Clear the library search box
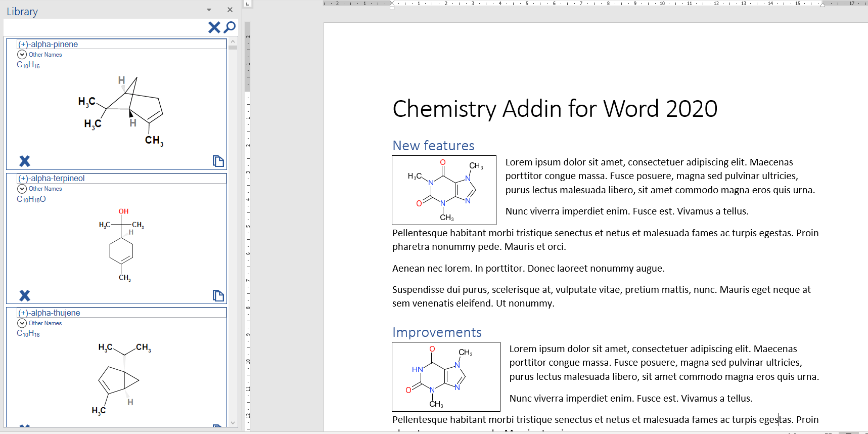Screen dimensions: 868x434 click(214, 27)
